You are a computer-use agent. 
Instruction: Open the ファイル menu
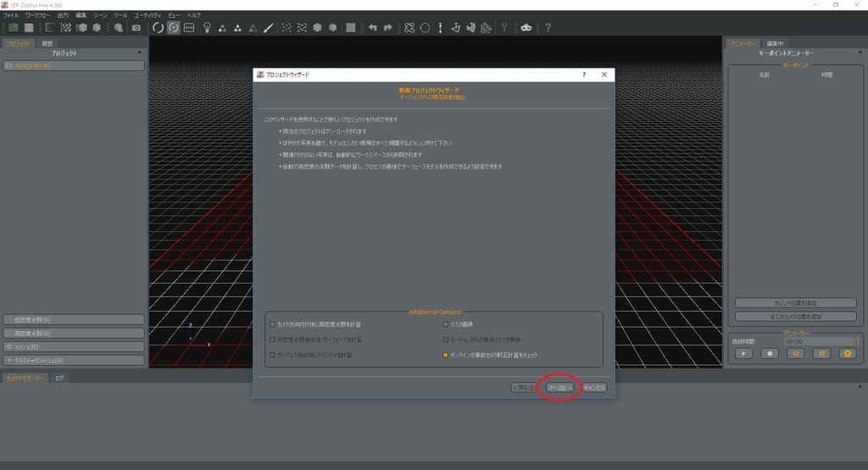(11, 15)
